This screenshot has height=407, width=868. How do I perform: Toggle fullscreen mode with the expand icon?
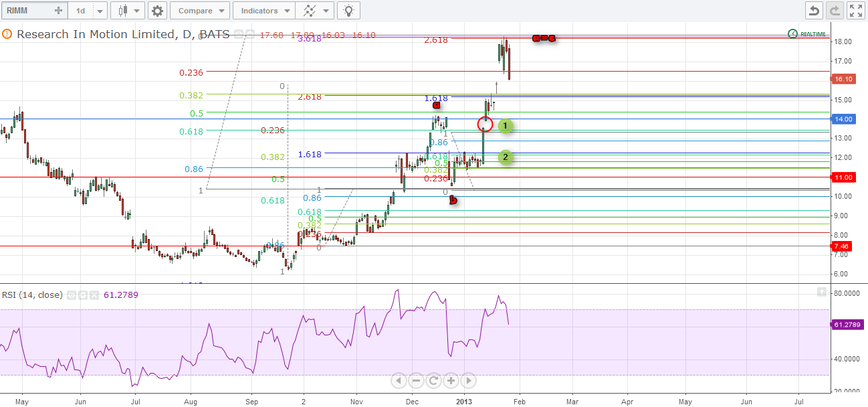[x=855, y=11]
